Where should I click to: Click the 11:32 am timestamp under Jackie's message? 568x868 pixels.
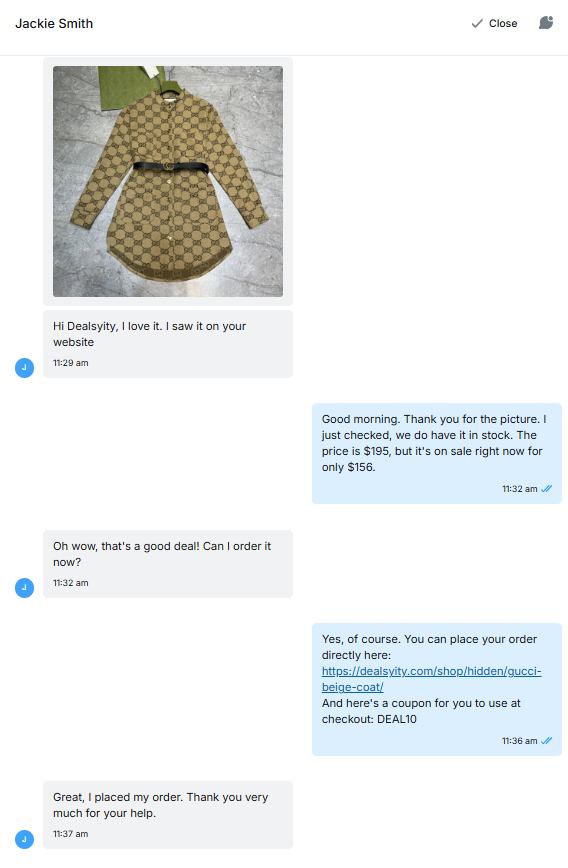click(71, 583)
